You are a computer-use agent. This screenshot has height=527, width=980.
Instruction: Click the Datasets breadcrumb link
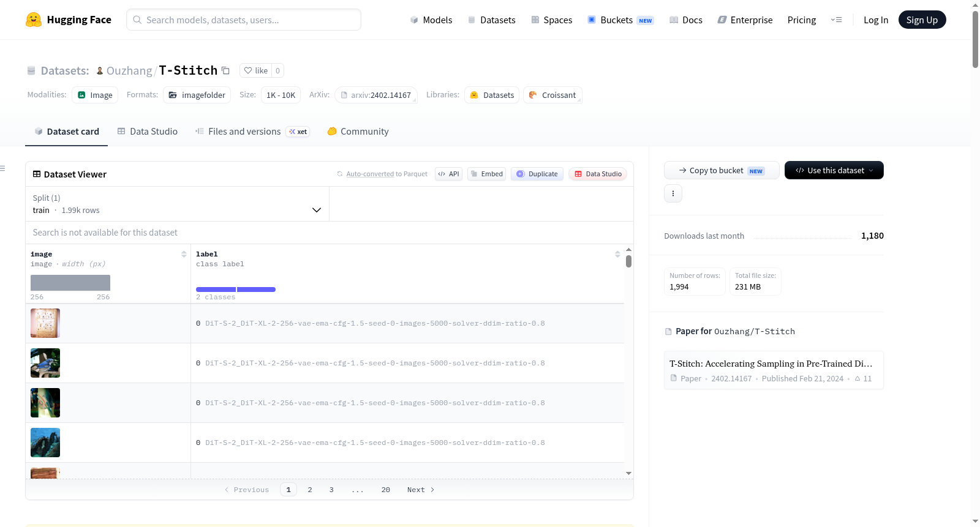point(65,70)
